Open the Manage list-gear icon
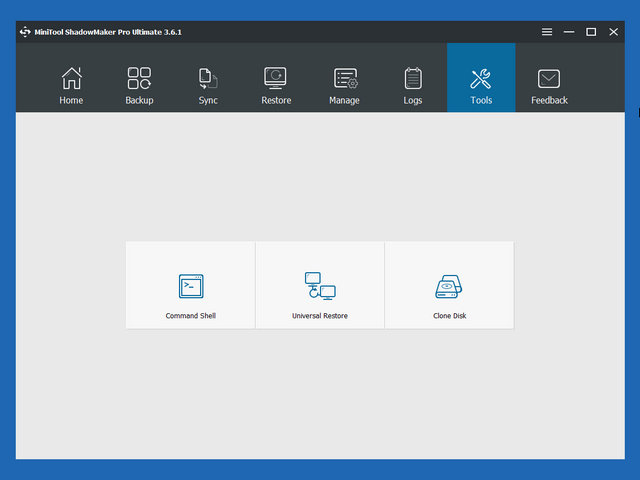 point(345,78)
